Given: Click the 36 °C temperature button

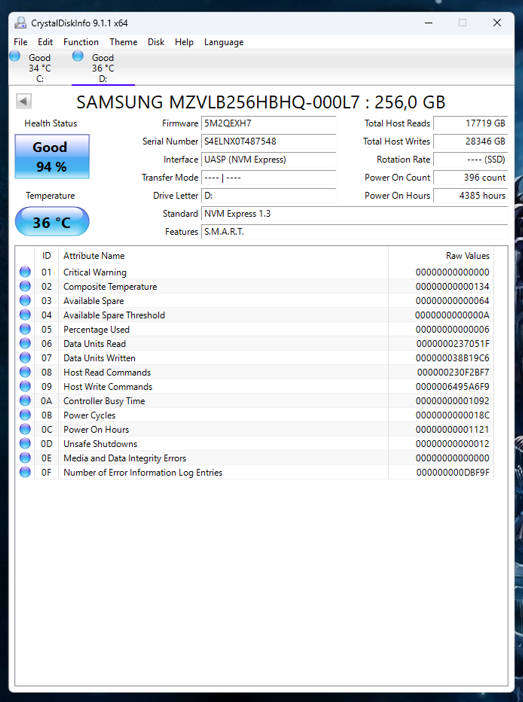Looking at the screenshot, I should (52, 222).
